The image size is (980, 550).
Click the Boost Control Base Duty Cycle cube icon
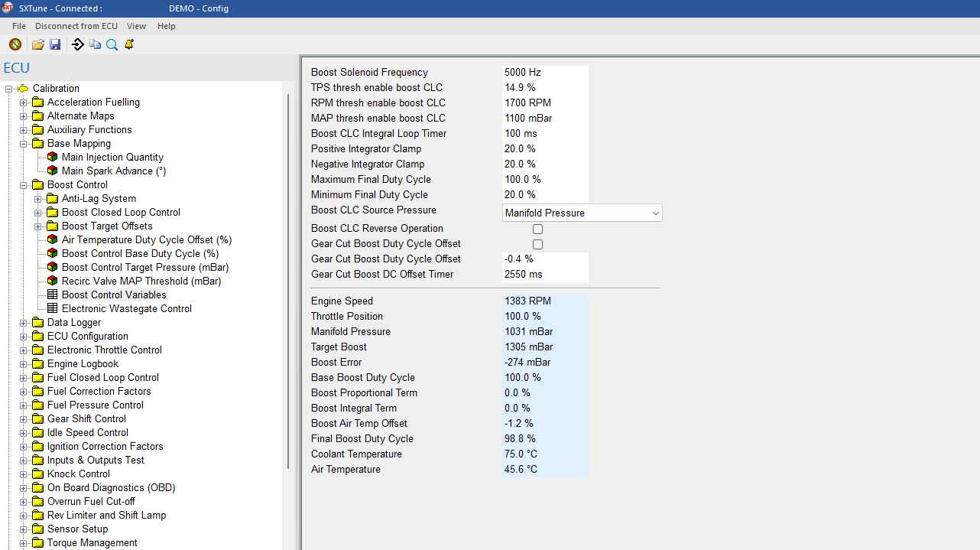[52, 253]
